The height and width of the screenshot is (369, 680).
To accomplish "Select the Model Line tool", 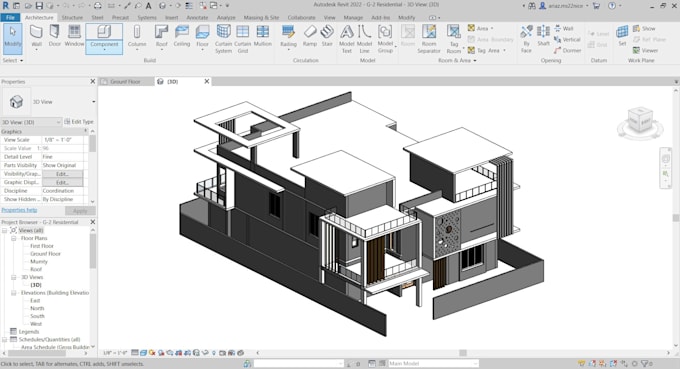I will click(364, 39).
